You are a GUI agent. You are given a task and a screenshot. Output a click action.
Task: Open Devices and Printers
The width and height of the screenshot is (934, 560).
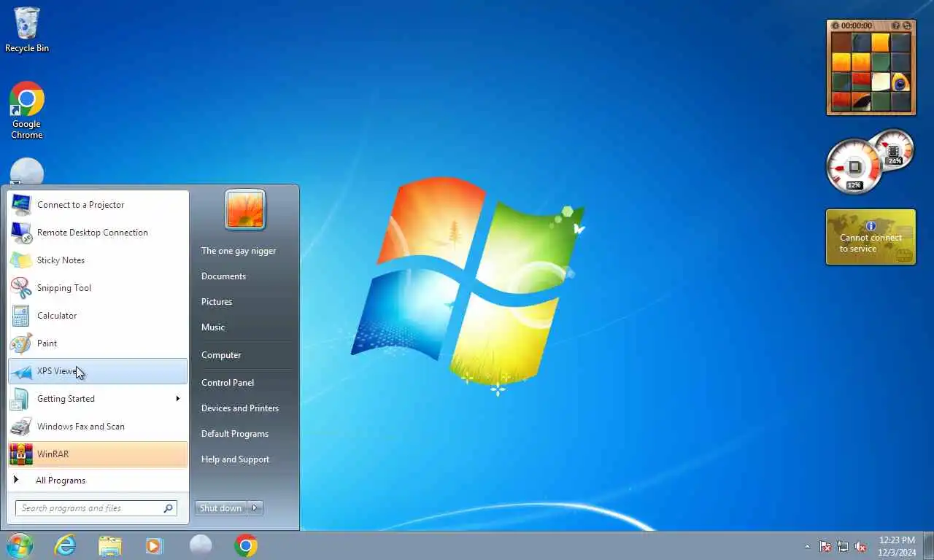pyautogui.click(x=240, y=408)
